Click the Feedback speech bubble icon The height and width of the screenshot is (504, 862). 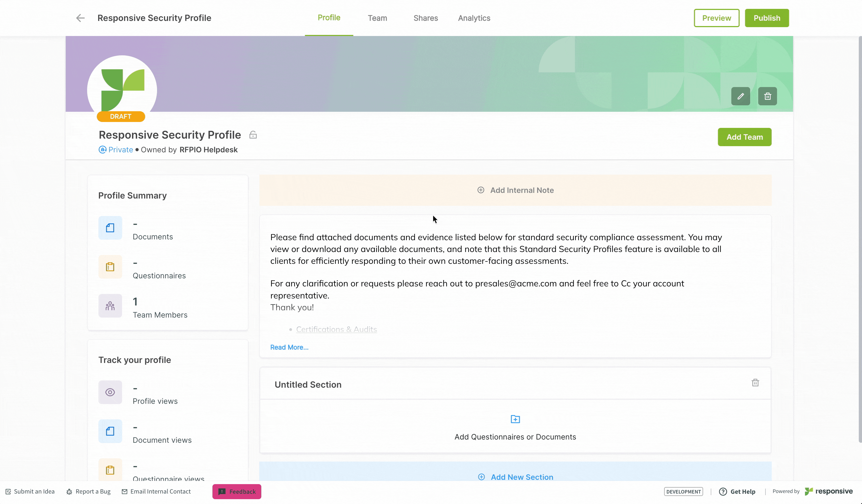(x=222, y=492)
